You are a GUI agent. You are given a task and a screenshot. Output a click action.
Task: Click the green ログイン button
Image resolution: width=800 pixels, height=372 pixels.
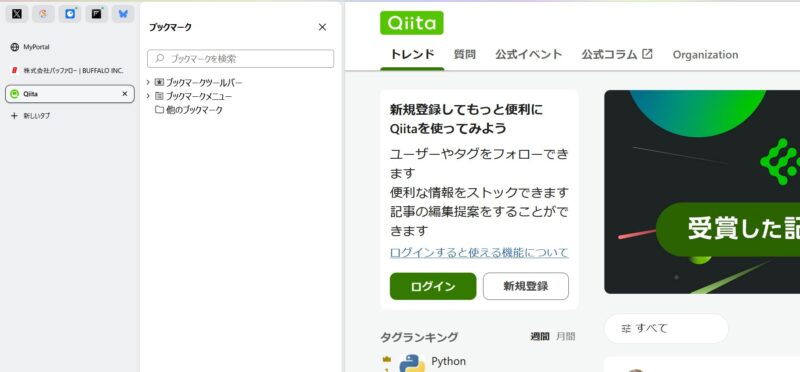coord(433,286)
